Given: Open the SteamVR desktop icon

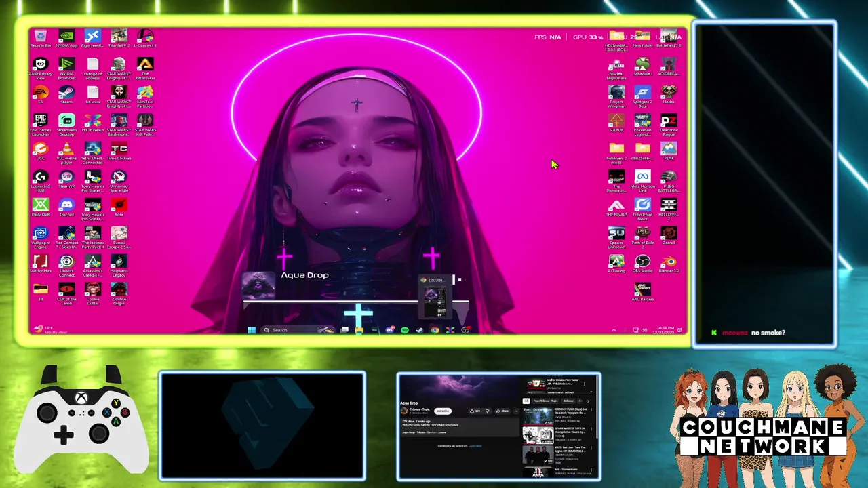Looking at the screenshot, I should click(66, 180).
